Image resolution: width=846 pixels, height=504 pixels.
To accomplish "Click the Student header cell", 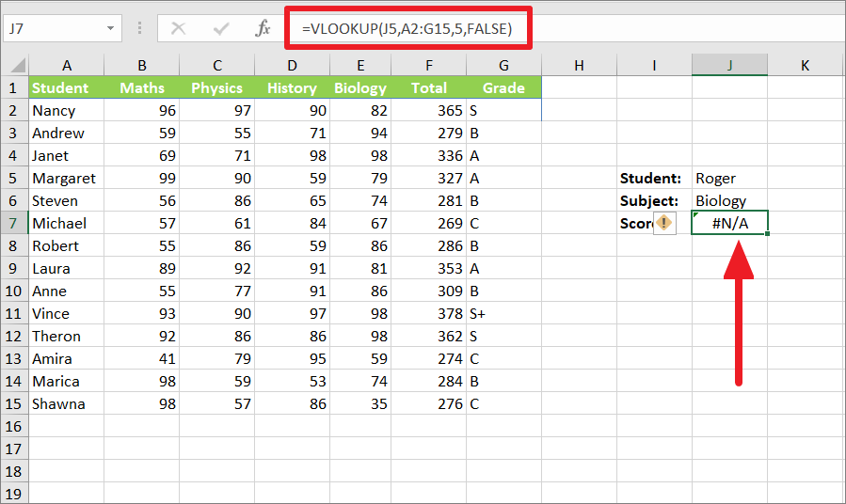I will point(67,87).
